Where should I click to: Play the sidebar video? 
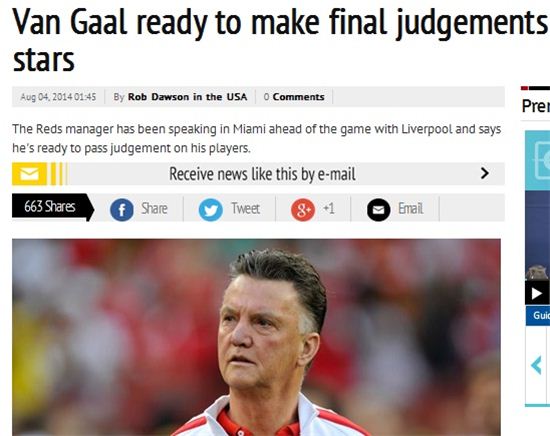click(537, 293)
